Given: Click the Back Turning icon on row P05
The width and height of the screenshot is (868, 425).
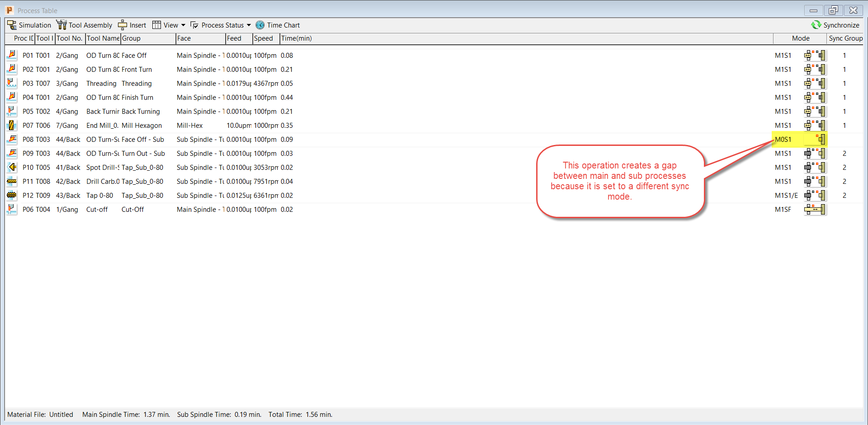Looking at the screenshot, I should 12,111.
